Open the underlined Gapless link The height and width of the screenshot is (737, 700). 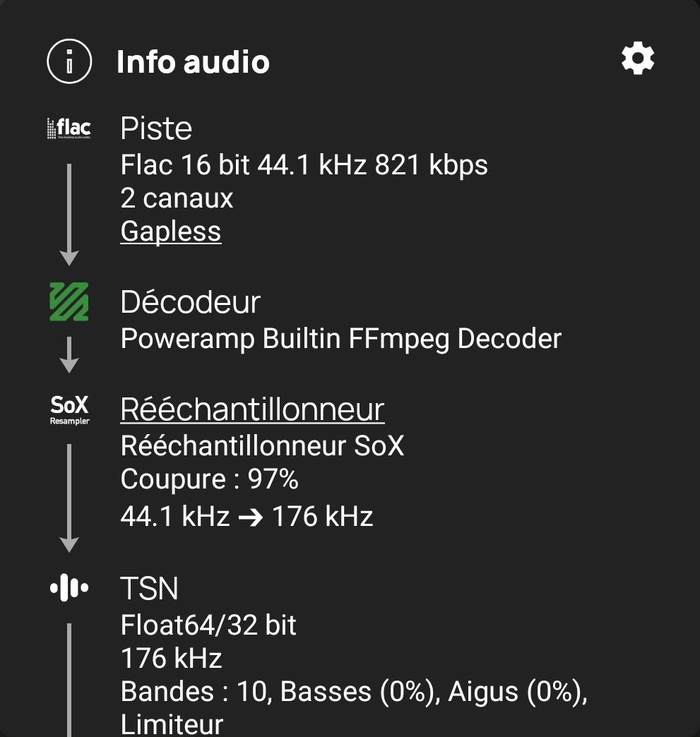click(x=171, y=232)
